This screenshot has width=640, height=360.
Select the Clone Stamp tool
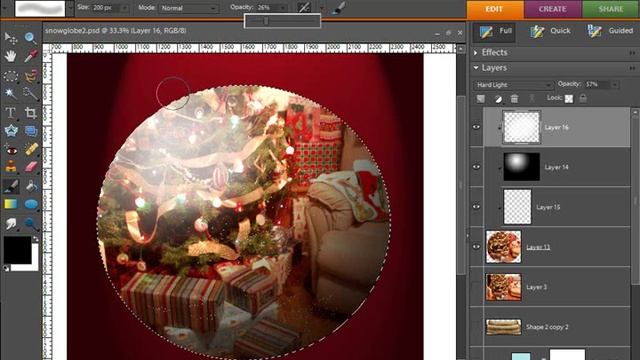tap(11, 167)
